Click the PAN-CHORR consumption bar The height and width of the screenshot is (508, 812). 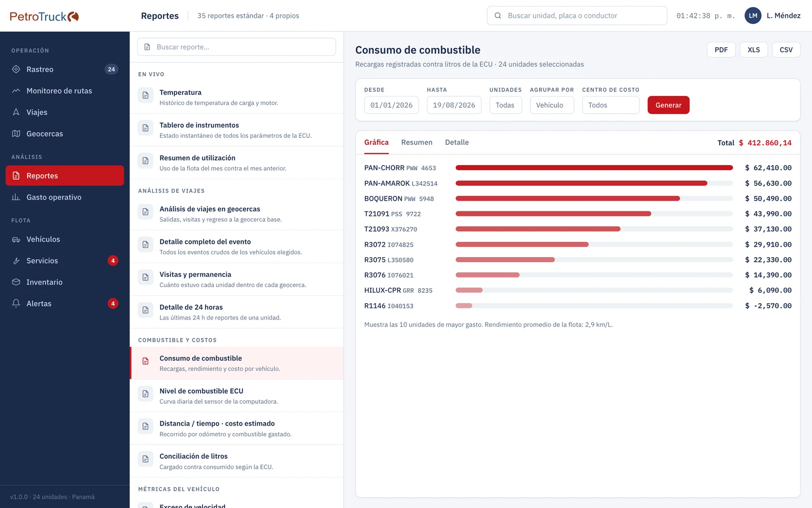[x=594, y=168]
